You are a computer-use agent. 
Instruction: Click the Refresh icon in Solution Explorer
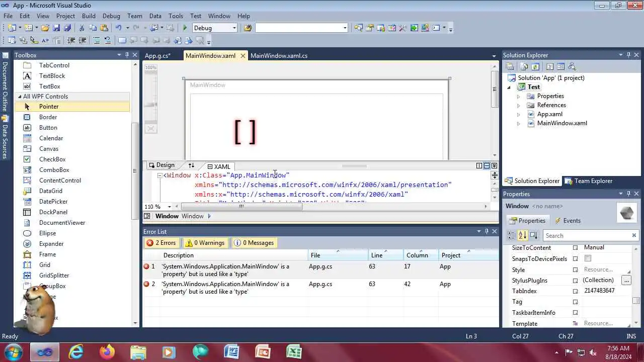(535, 66)
